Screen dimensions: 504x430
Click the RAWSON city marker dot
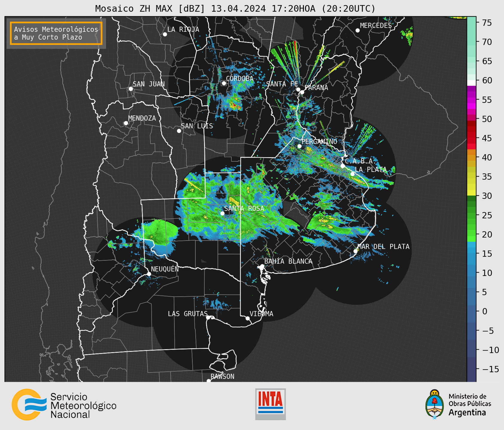pos(209,381)
